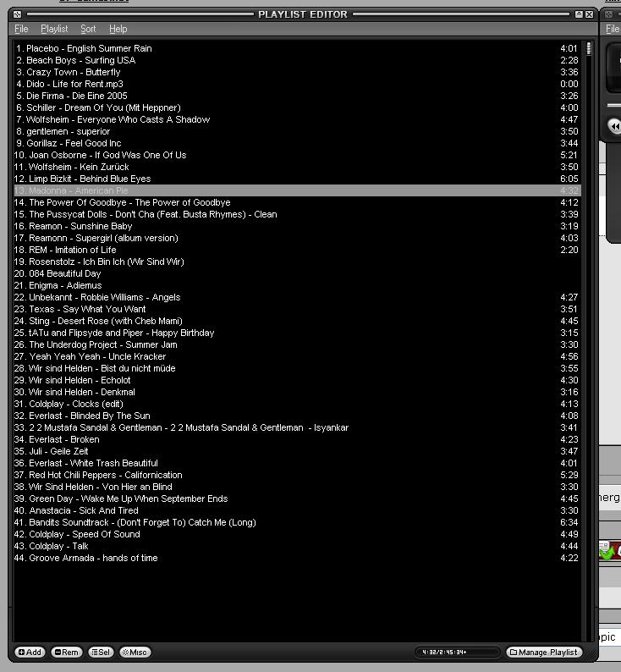The image size is (621, 672).
Task: Select Coldplay - Talk
Action: click(x=297, y=547)
